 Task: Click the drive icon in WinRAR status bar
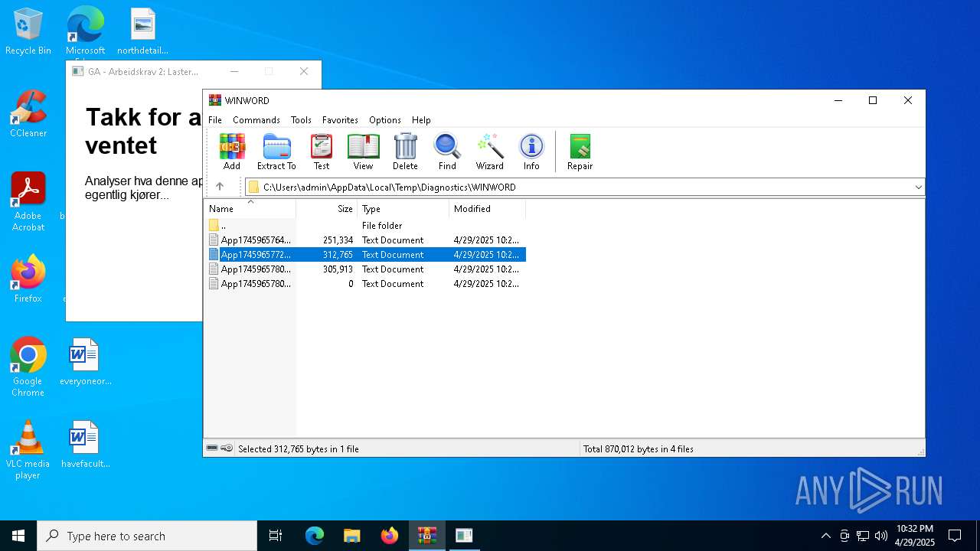click(213, 448)
